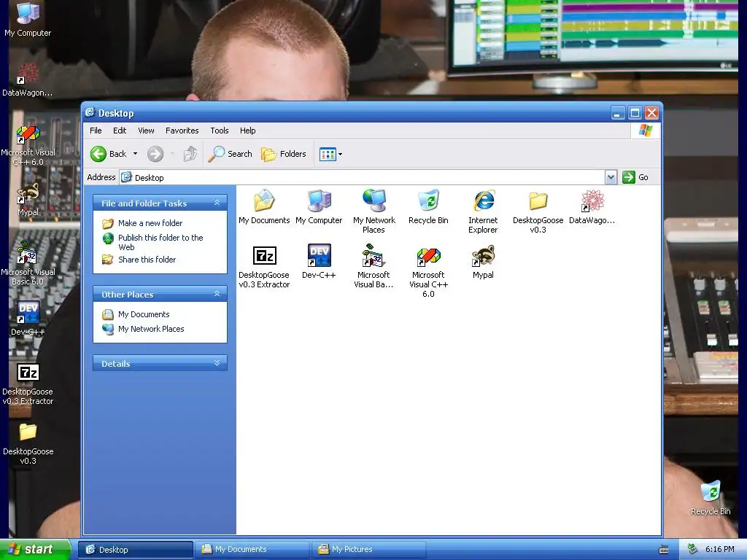Switch to Desktop taskbar button
This screenshot has height=560, width=747.
(135, 550)
